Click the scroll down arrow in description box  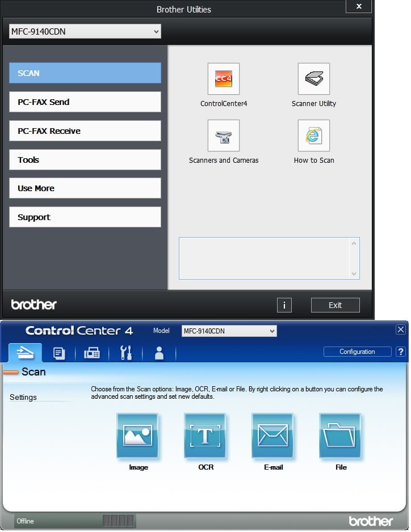354,274
